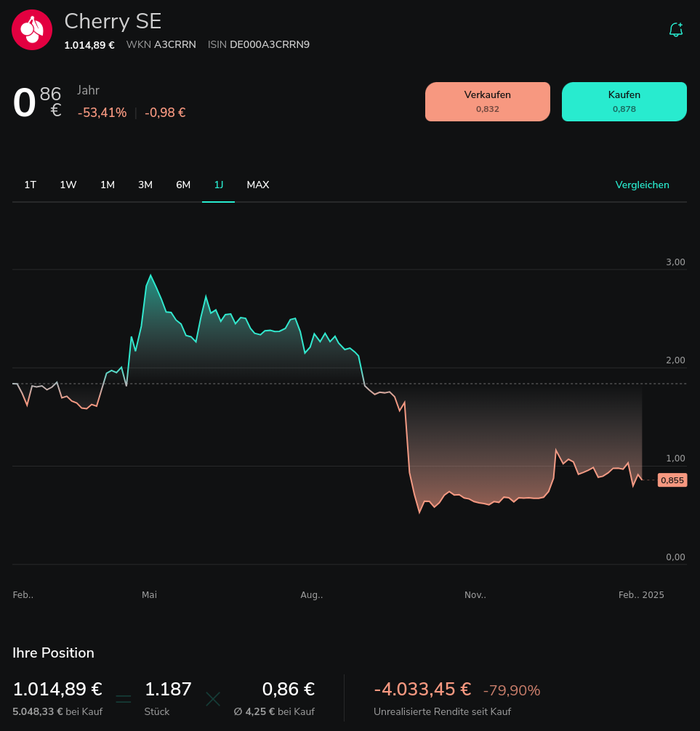This screenshot has height=731, width=700.
Task: Click the Cherry SE logo icon
Action: click(x=32, y=29)
